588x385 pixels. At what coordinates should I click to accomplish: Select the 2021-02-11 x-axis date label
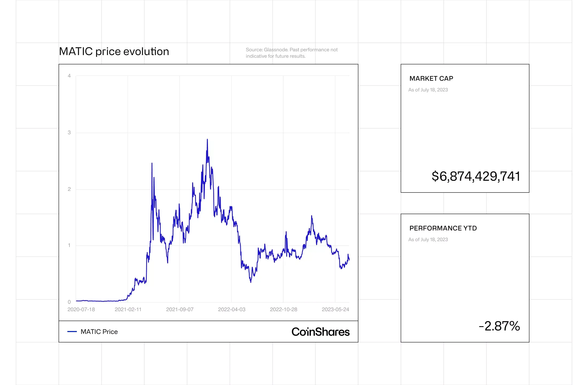click(128, 310)
